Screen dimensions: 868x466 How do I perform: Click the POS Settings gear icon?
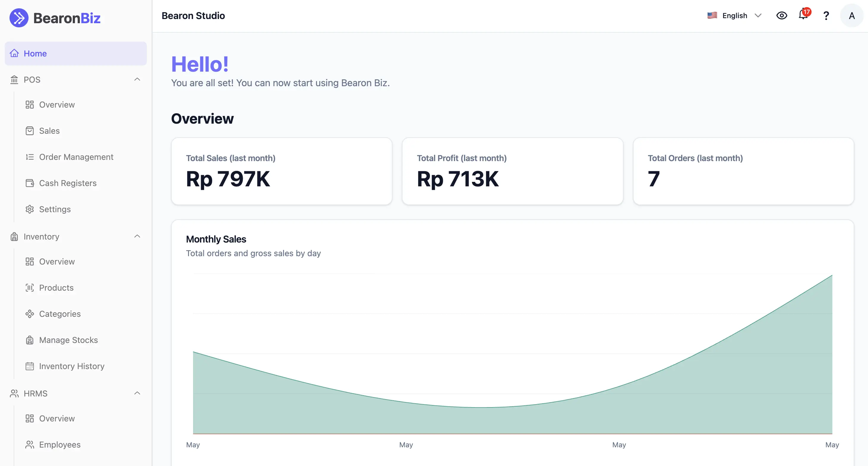coord(30,210)
